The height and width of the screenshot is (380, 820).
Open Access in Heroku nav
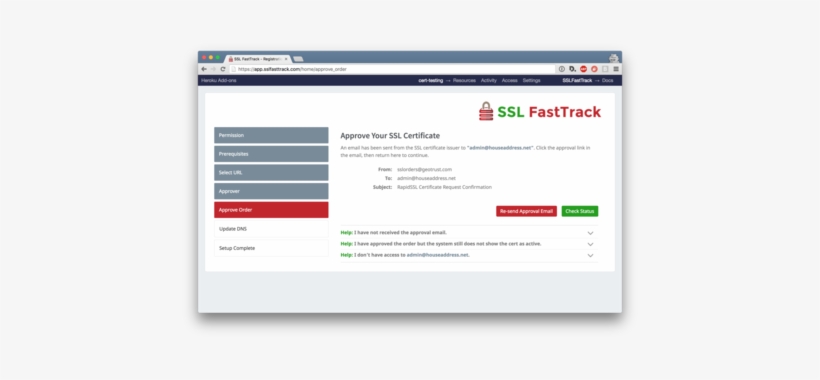(x=509, y=80)
